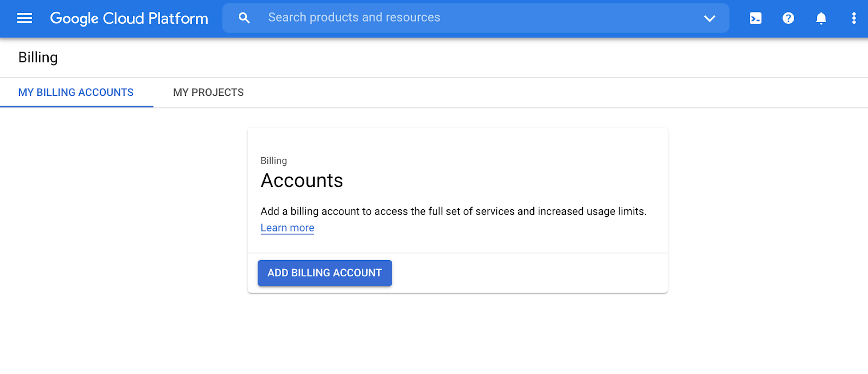Click the Google Cloud Platform logo
The width and height of the screenshot is (868, 374).
[129, 18]
